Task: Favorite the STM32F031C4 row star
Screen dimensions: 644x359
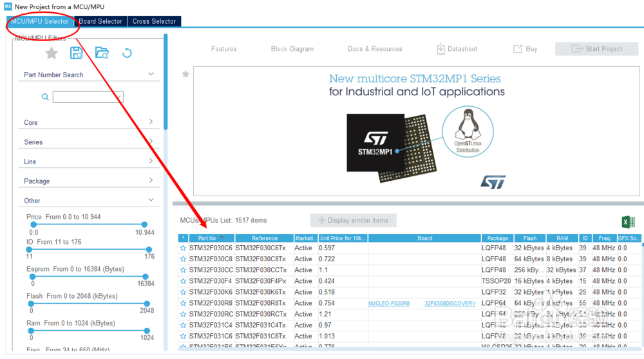Action: click(x=183, y=326)
